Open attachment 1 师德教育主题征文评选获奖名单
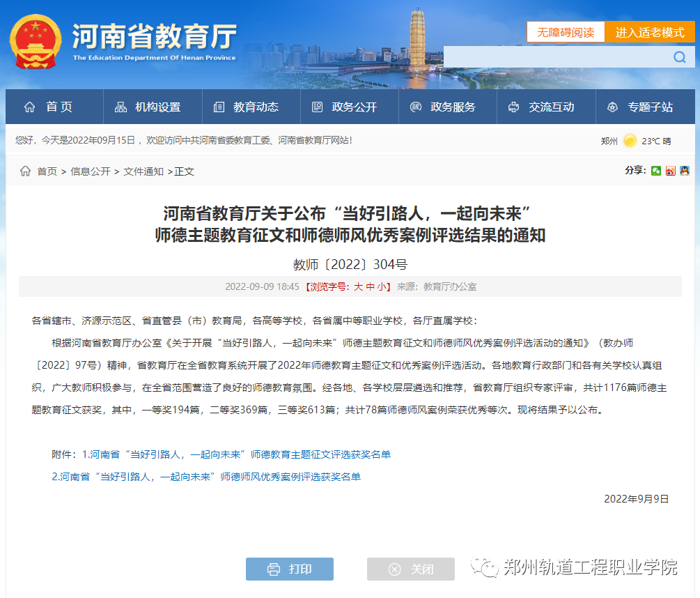The image size is (700, 598). click(x=237, y=454)
